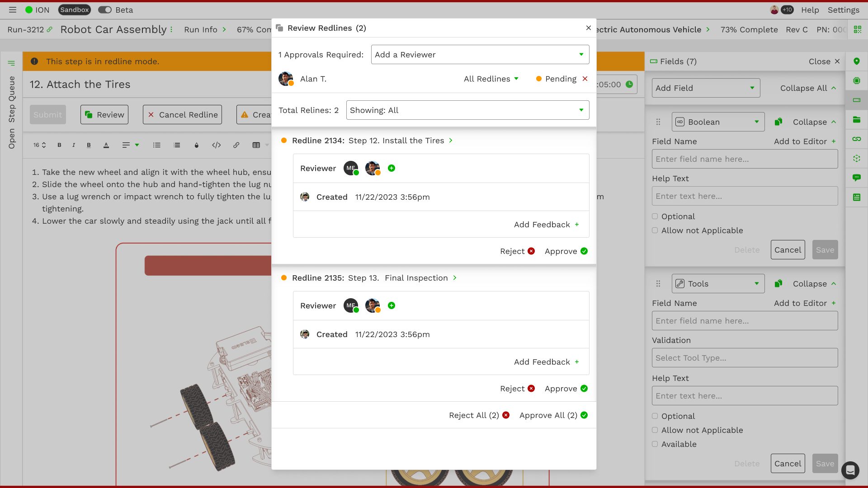Open location pin icon in right sidebar
Screen dimensions: 868x488
[857, 61]
